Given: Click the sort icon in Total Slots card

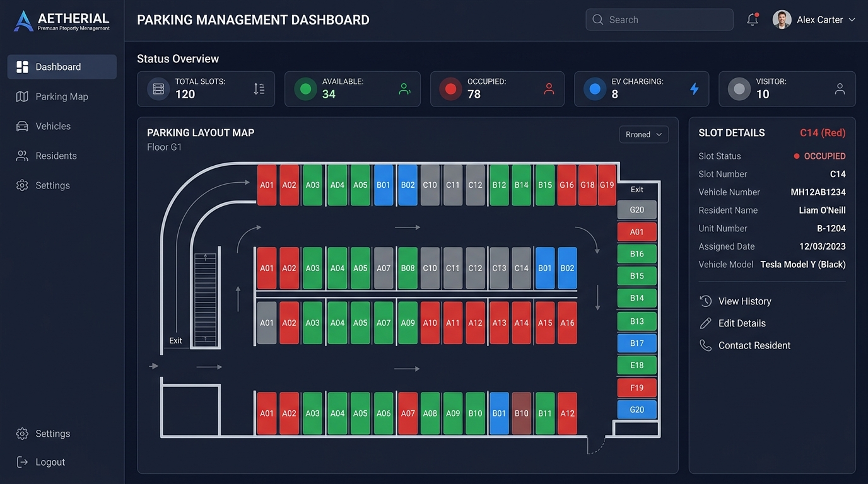Looking at the screenshot, I should 259,89.
